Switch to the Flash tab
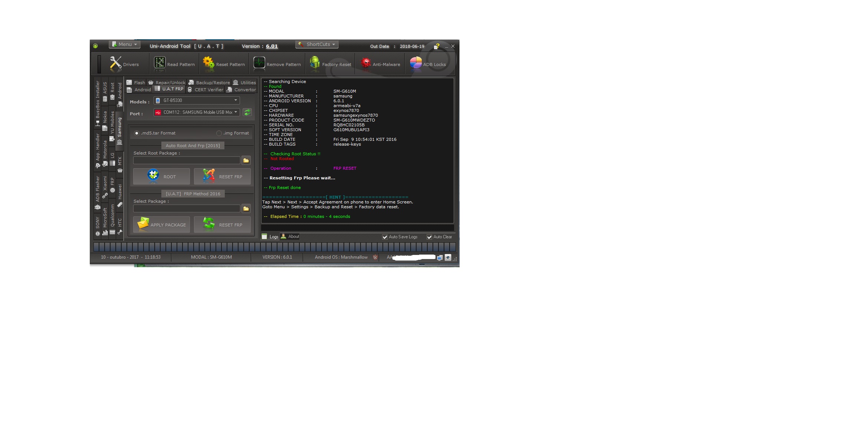 [136, 82]
